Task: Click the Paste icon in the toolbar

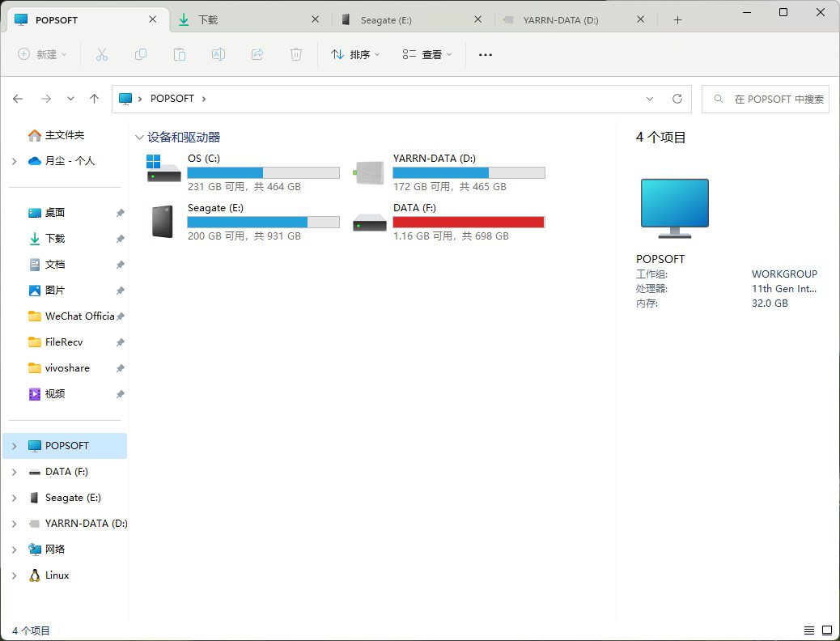Action: coord(180,54)
